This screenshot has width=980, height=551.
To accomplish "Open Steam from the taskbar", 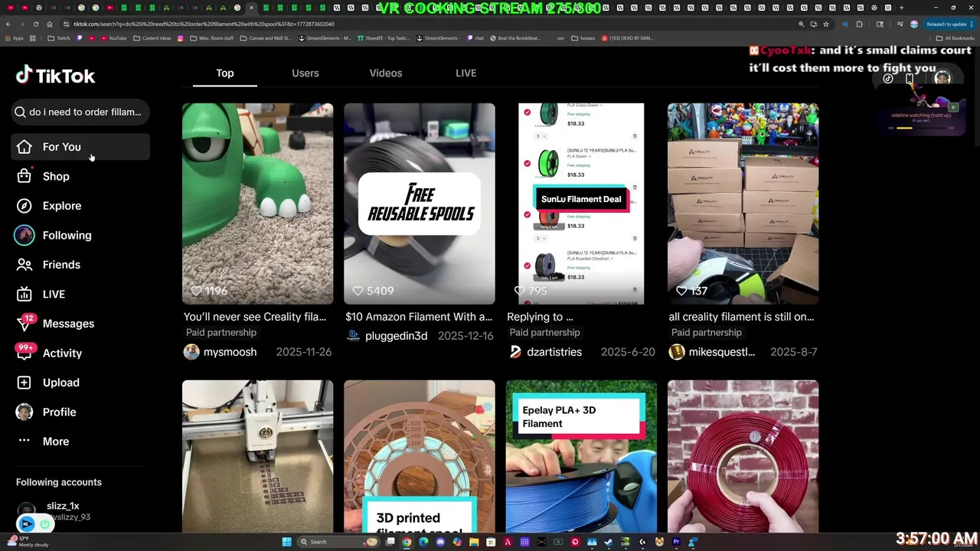I will click(x=608, y=542).
